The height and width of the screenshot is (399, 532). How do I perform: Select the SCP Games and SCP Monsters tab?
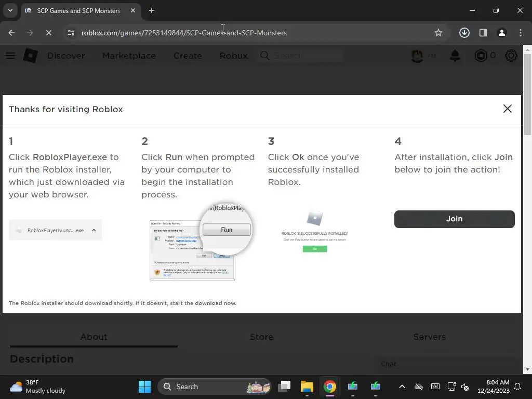coord(79,10)
